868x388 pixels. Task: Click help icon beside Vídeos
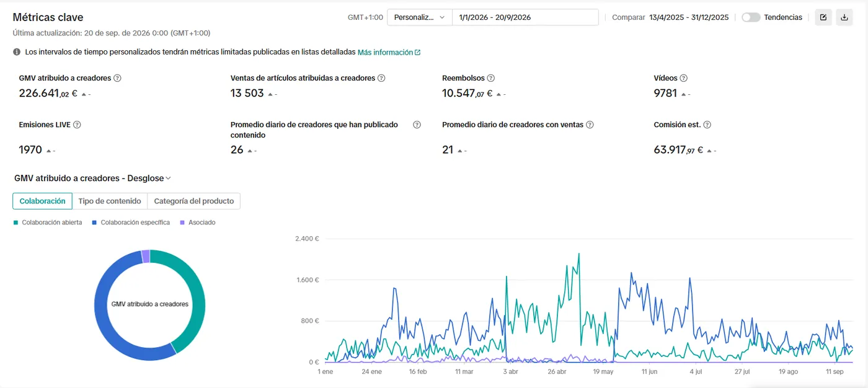pos(684,78)
